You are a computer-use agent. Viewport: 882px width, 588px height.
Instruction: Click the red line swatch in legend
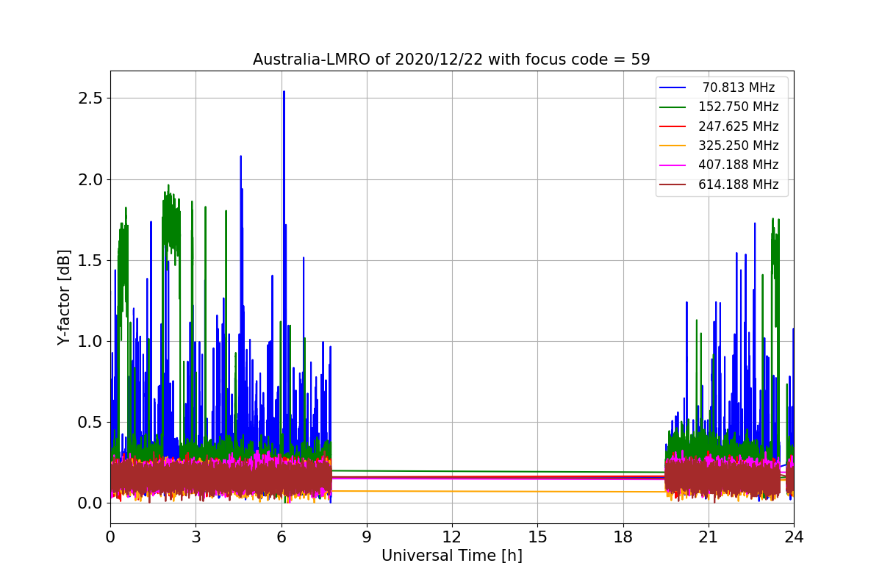[x=673, y=127]
